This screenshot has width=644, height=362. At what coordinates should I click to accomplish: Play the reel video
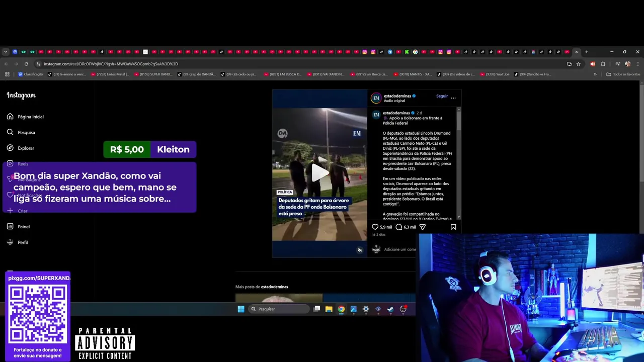click(x=319, y=173)
